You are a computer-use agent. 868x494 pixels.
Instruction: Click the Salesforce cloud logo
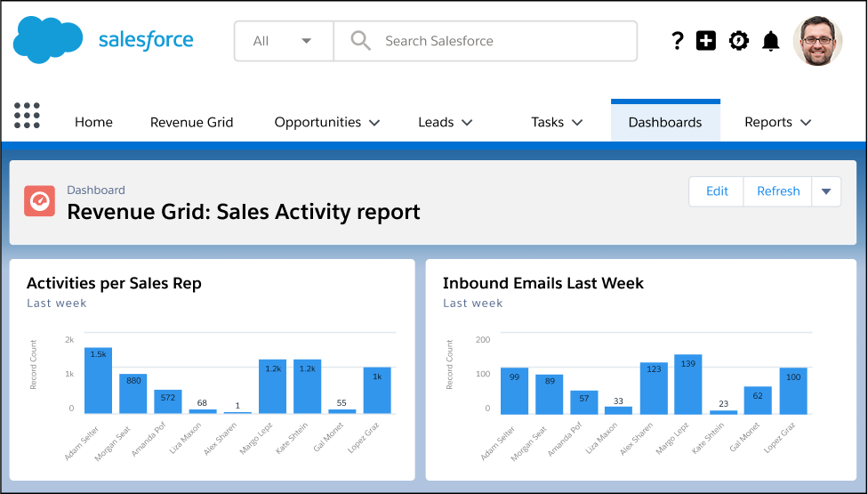click(x=48, y=40)
